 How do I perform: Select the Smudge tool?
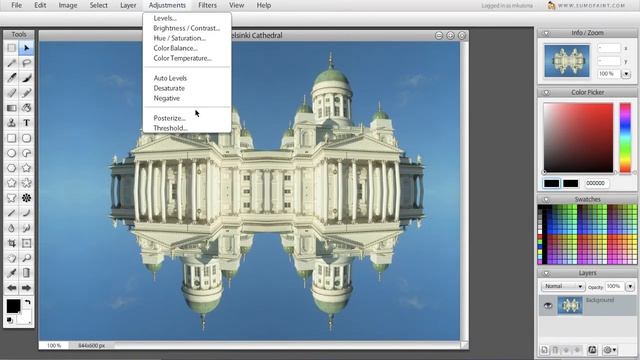27,228
